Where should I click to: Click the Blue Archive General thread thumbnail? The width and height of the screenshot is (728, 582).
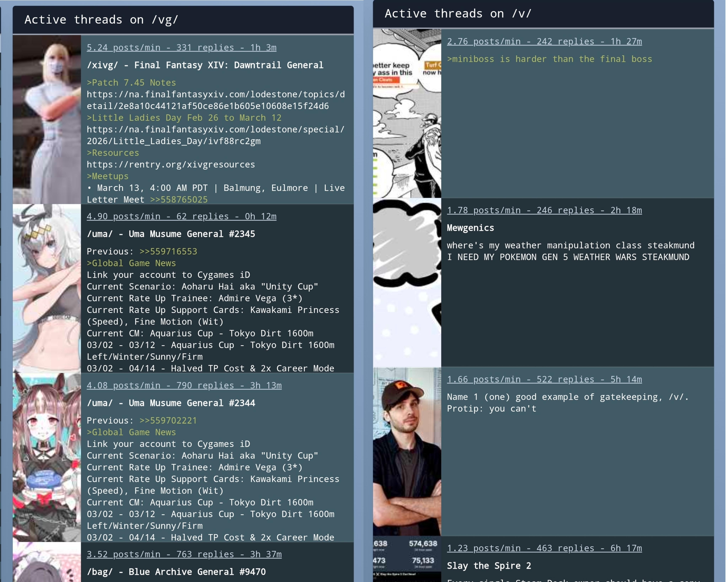47,562
